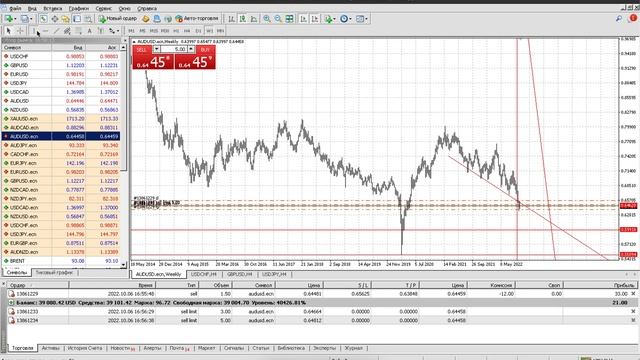The image size is (640, 360).
Task: Open the Strategy Tester icon
Action: [x=88, y=19]
